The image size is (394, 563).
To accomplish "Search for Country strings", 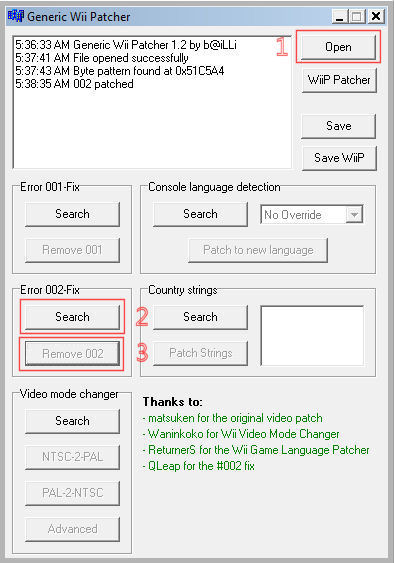I will click(200, 317).
